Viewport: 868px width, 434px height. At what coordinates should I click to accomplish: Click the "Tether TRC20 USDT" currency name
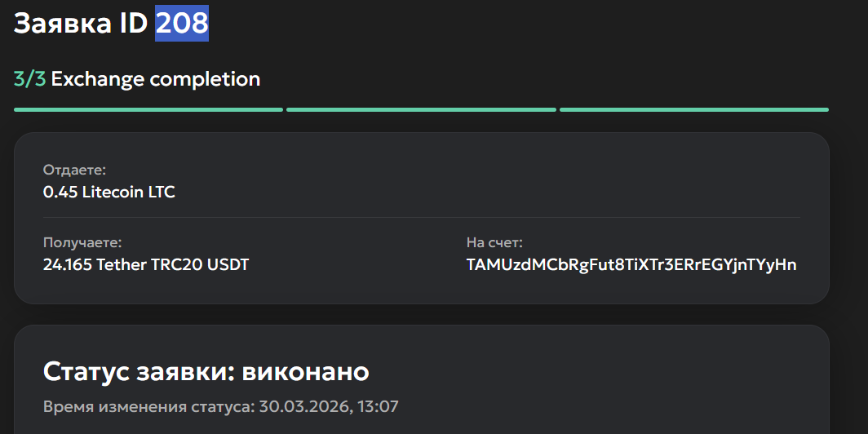[172, 264]
